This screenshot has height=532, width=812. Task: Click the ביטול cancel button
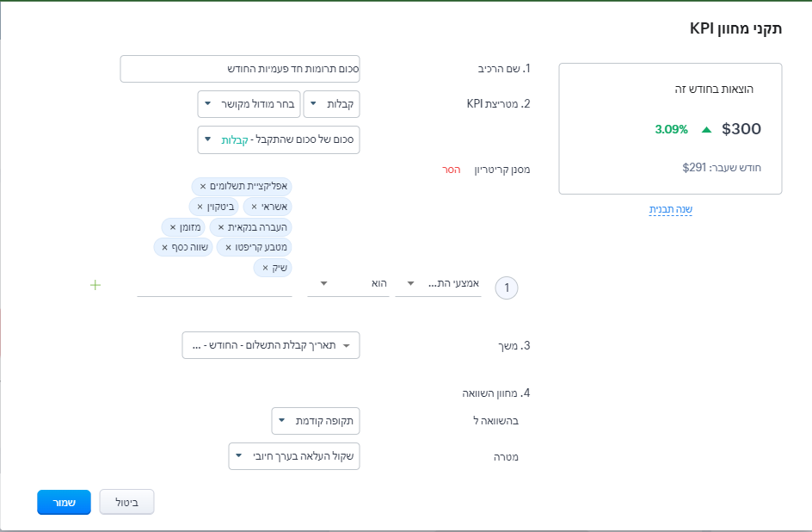pos(126,502)
